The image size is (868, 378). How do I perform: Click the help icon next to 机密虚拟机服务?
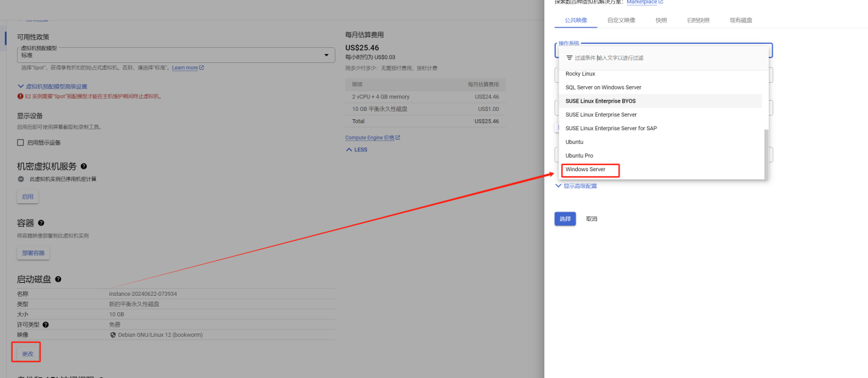pyautogui.click(x=84, y=166)
